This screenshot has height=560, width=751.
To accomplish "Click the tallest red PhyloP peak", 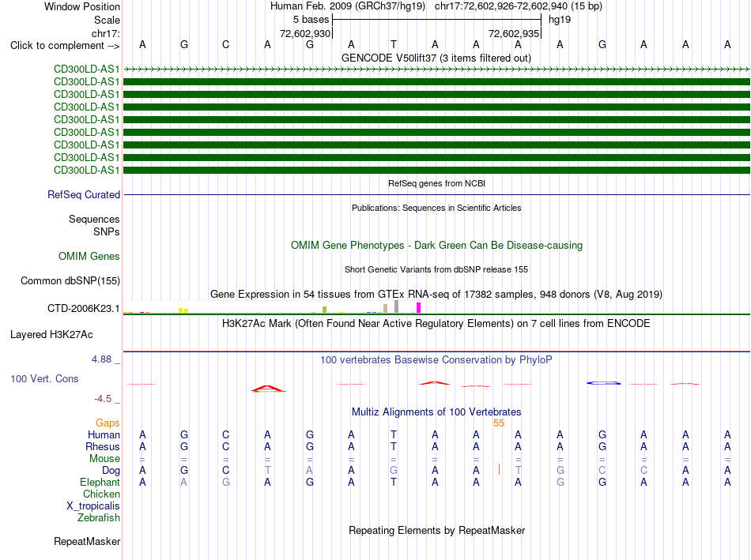I will 268,388.
